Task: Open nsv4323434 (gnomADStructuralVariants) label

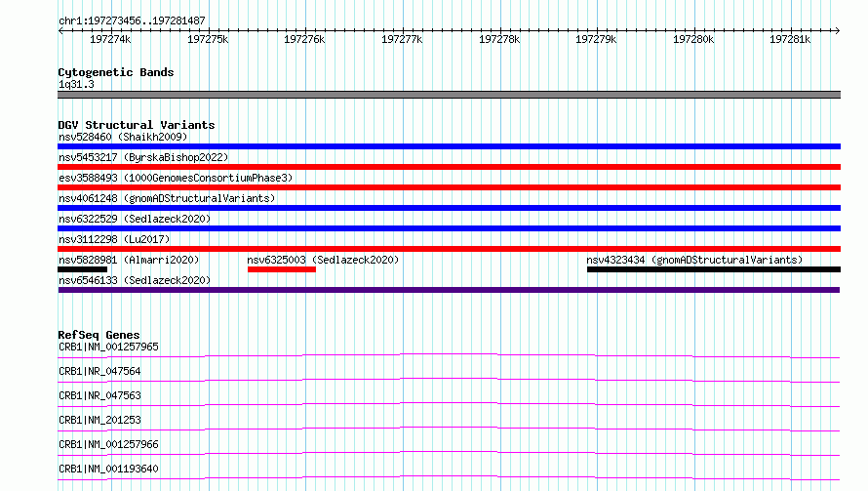Action: pyautogui.click(x=694, y=260)
